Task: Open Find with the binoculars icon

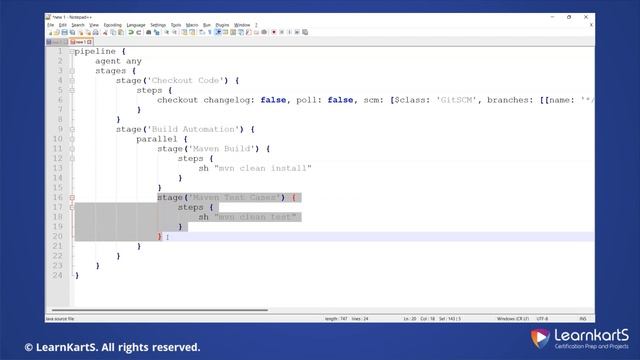Action: point(148,32)
